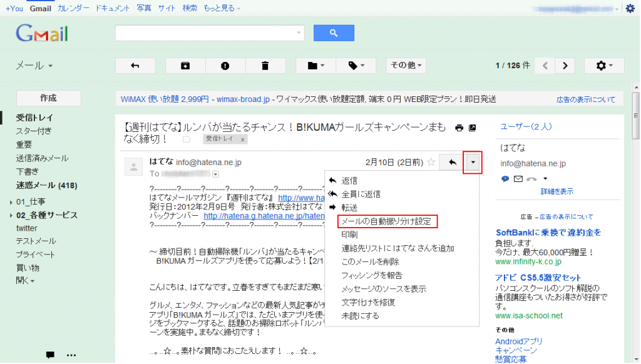Reply to Hatena with the reply arrow icon

(451, 162)
